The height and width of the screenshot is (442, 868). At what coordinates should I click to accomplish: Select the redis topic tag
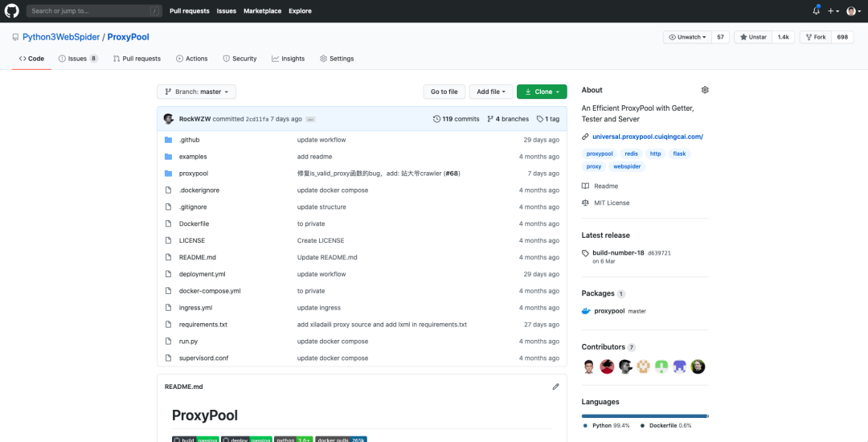point(631,153)
